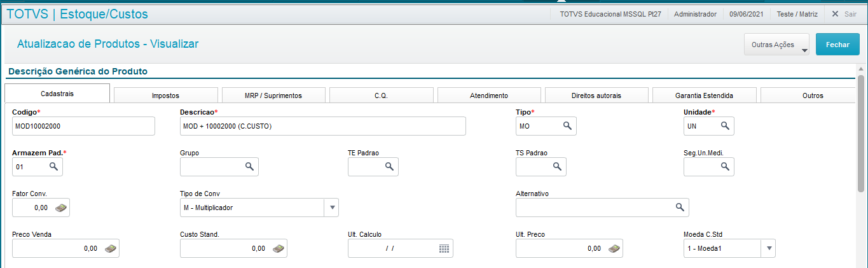The image size is (868, 268).
Task: Click the Sair X icon
Action: [836, 13]
